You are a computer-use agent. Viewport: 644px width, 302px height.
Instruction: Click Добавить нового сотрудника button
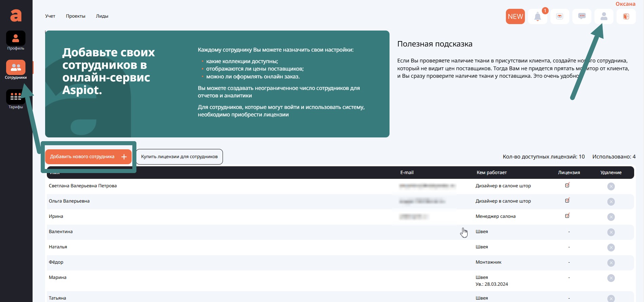88,157
